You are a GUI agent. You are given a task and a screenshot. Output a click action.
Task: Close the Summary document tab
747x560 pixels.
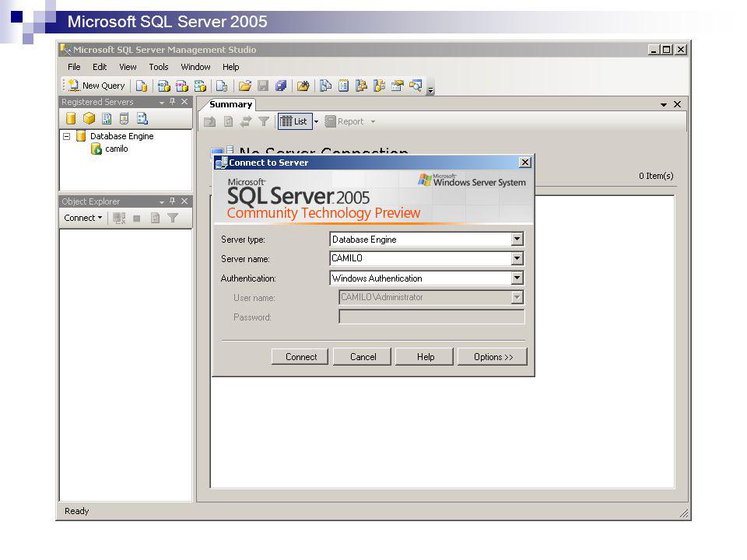677,104
